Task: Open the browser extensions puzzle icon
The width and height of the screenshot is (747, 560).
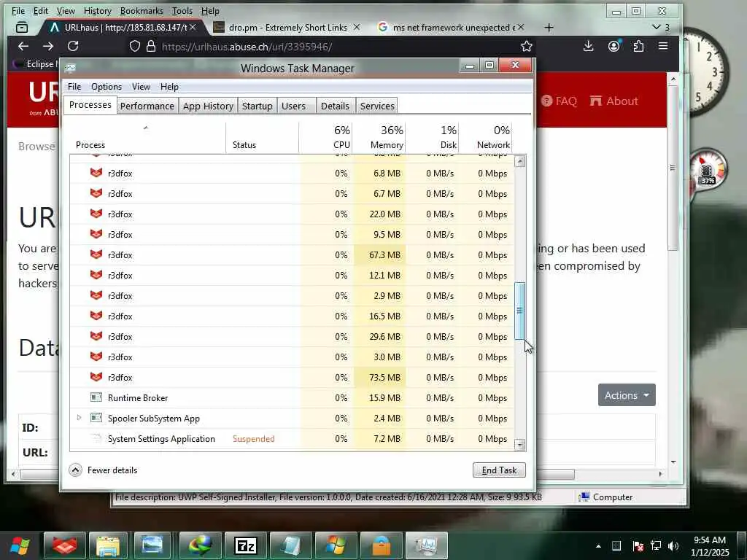Action: click(638, 46)
